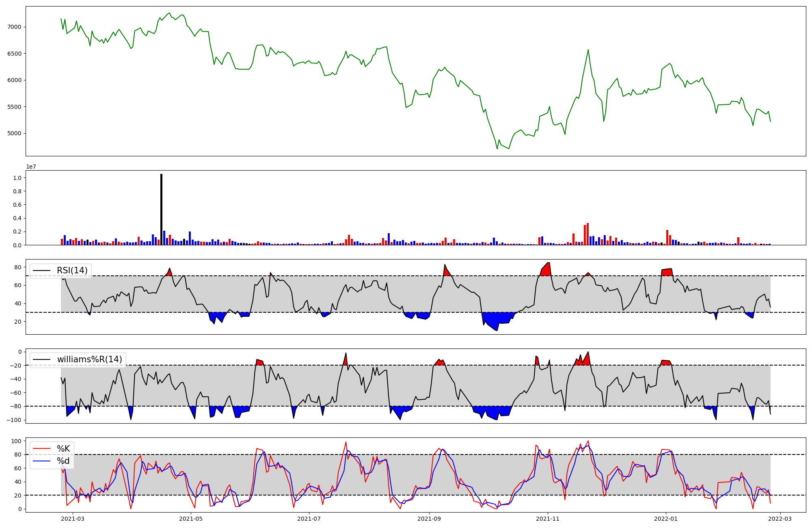This screenshot has width=812, height=528.
Task: Click the 7000 price axis label
Action: point(14,27)
